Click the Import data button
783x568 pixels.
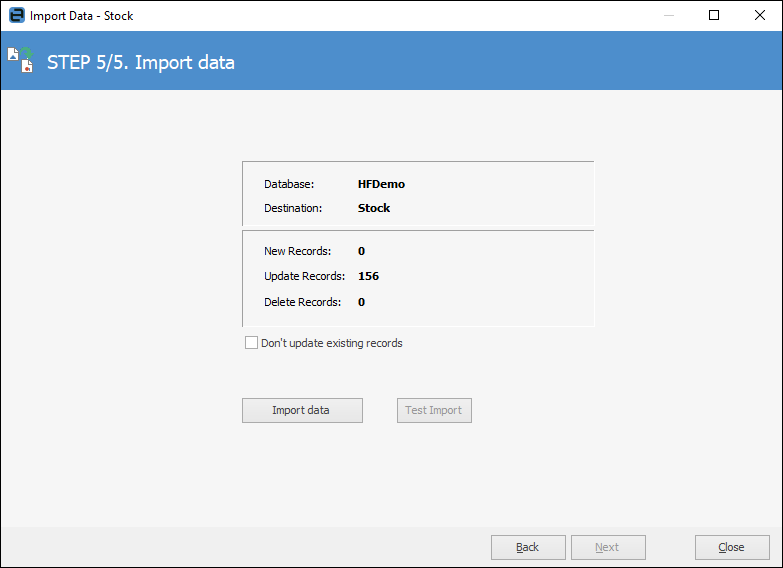302,410
